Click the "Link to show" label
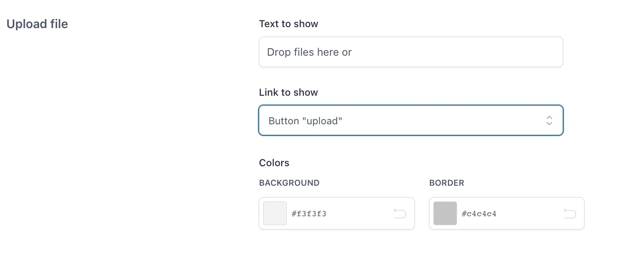The width and height of the screenshot is (644, 260). click(x=289, y=92)
